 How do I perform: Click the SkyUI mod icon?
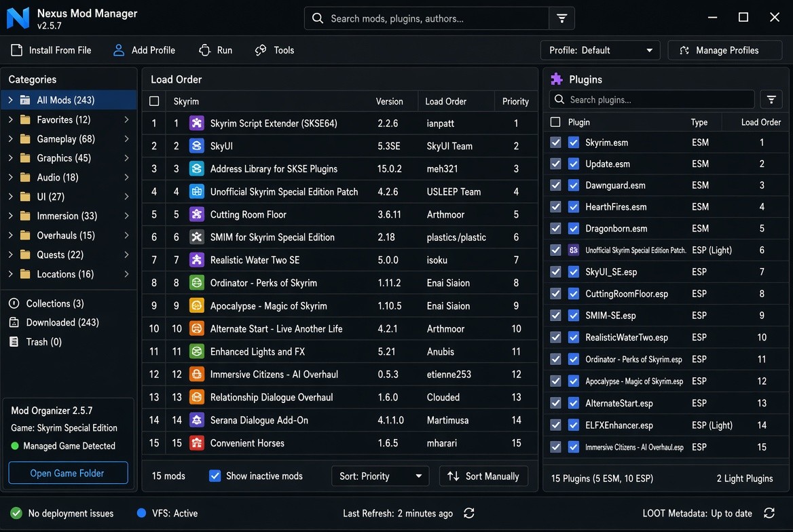click(x=197, y=146)
